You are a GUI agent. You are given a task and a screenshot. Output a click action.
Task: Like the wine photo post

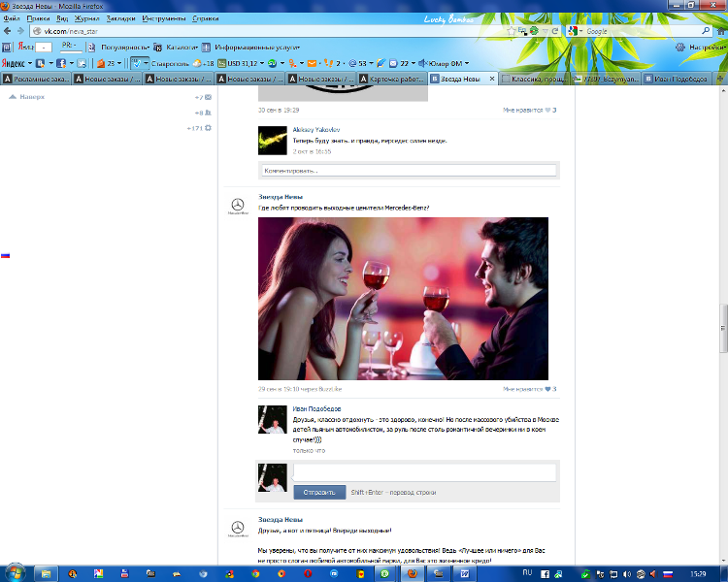[530, 389]
